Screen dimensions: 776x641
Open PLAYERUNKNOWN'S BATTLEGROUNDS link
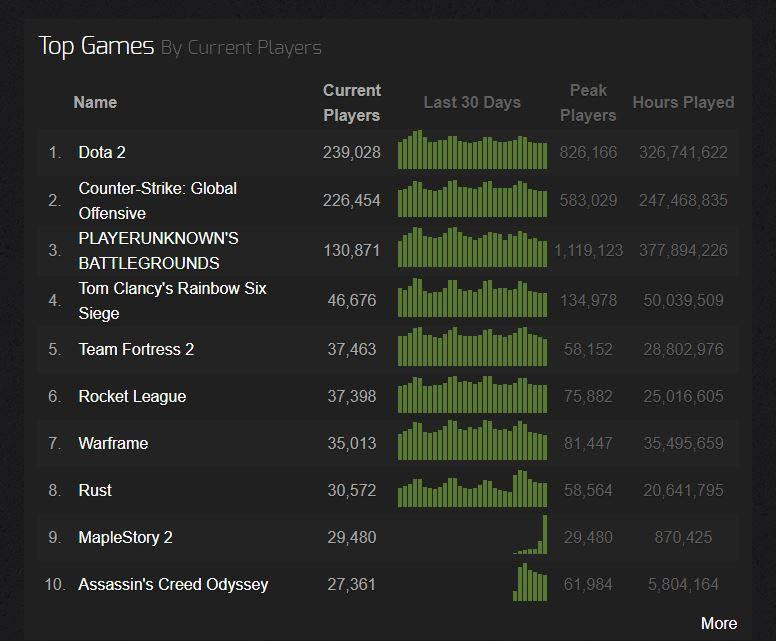tap(158, 250)
